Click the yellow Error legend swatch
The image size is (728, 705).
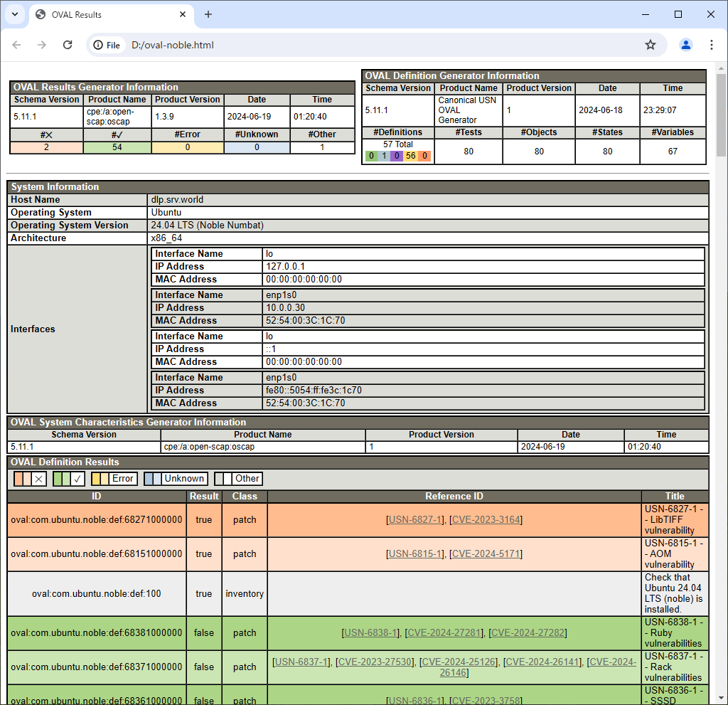114,479
